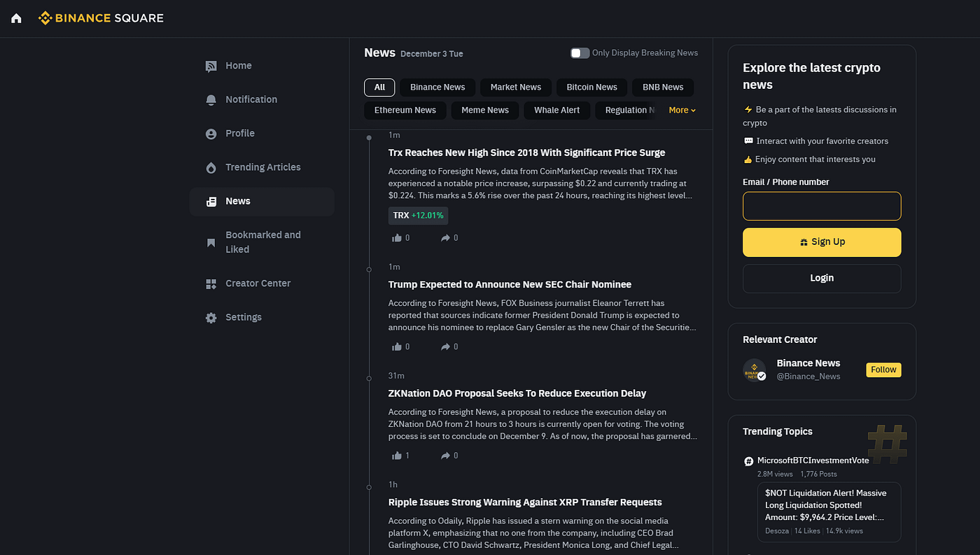The image size is (980, 555).
Task: Click the Login button
Action: (822, 279)
